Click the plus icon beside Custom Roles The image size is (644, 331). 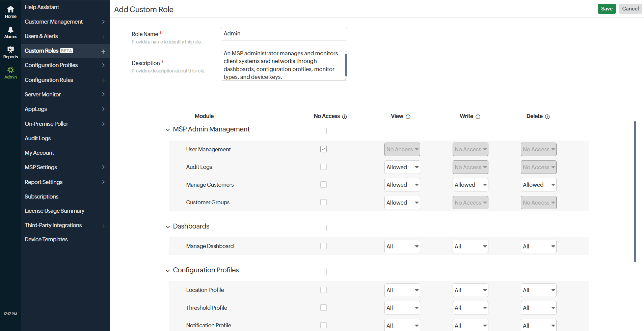[x=103, y=51]
